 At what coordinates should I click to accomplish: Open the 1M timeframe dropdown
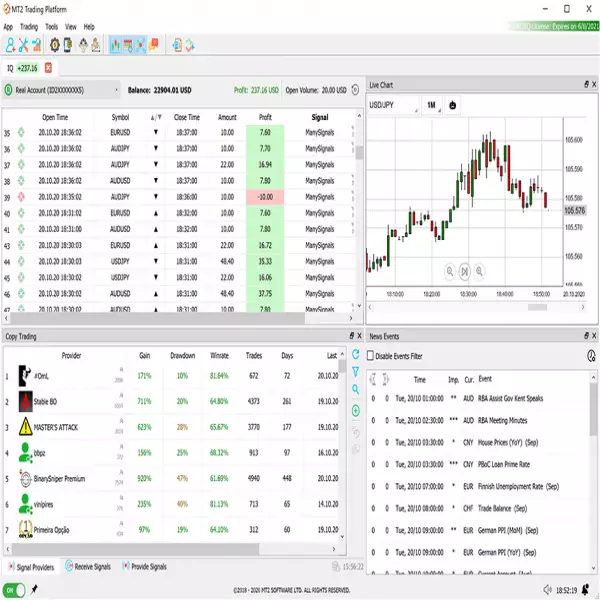pyautogui.click(x=432, y=105)
